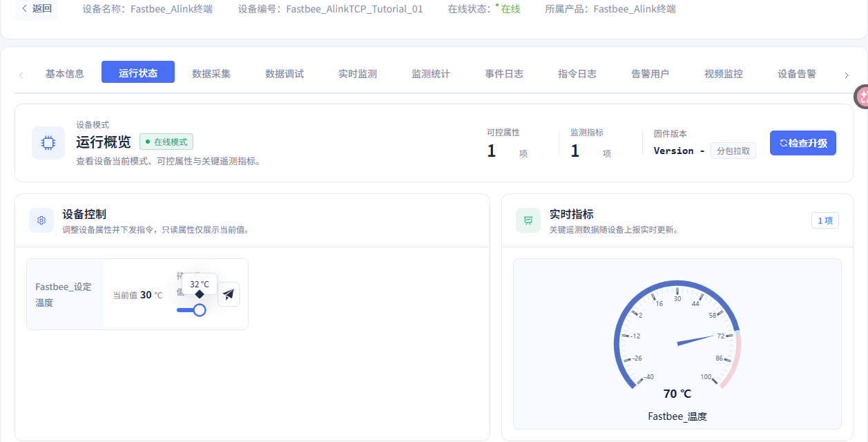
Task: Click the 70 ℃ gauge reading
Action: coord(677,394)
